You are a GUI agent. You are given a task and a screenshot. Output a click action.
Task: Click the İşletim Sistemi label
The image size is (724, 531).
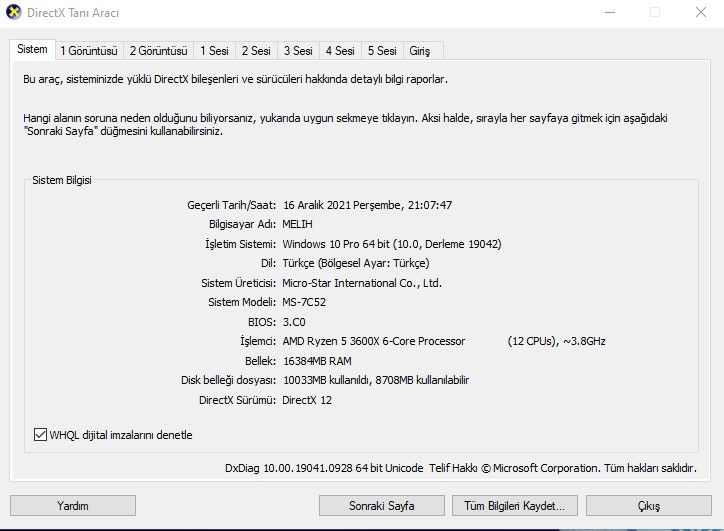(x=241, y=244)
